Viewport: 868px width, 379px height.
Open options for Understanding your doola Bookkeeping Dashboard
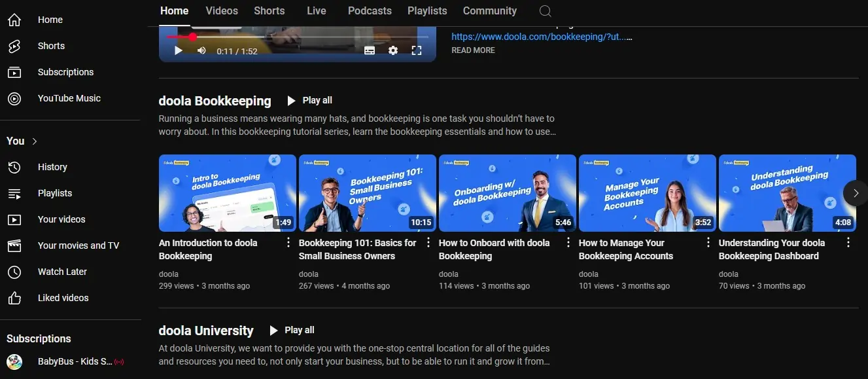[848, 243]
